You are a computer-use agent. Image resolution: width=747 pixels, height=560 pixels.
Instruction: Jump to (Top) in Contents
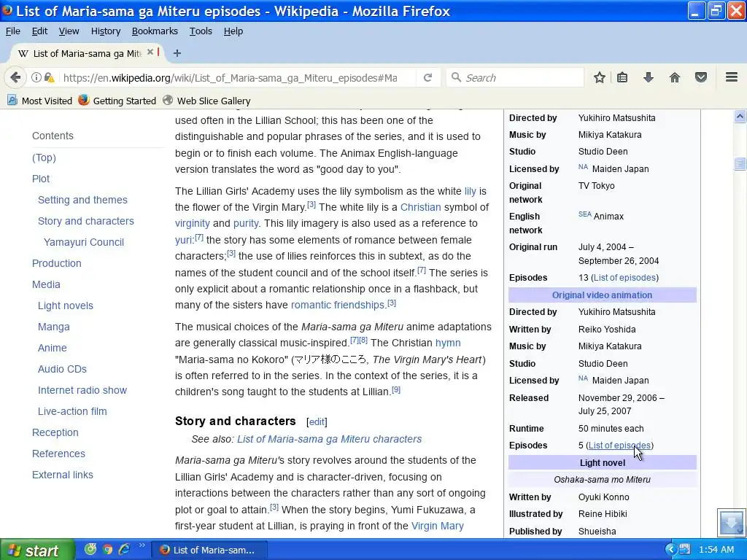(x=44, y=157)
